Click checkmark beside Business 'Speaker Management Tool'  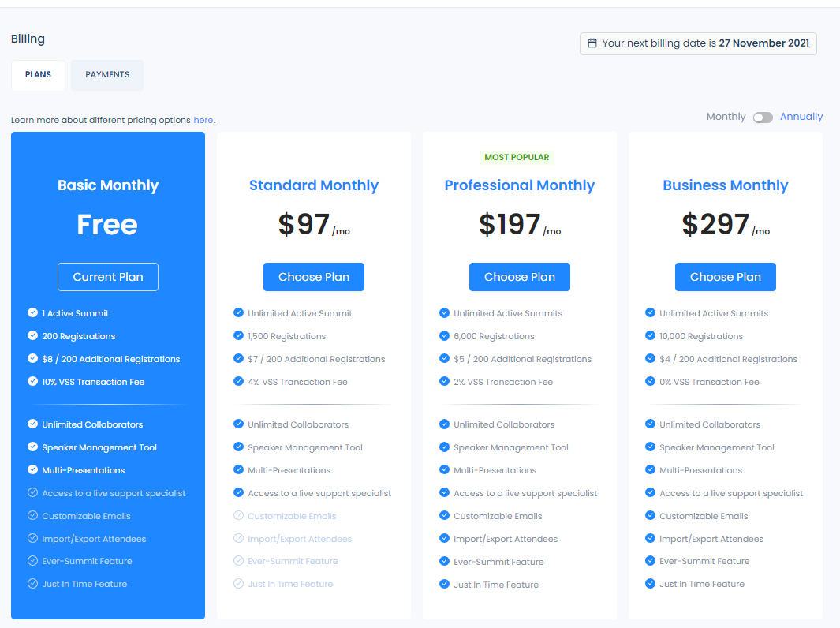[x=650, y=447]
